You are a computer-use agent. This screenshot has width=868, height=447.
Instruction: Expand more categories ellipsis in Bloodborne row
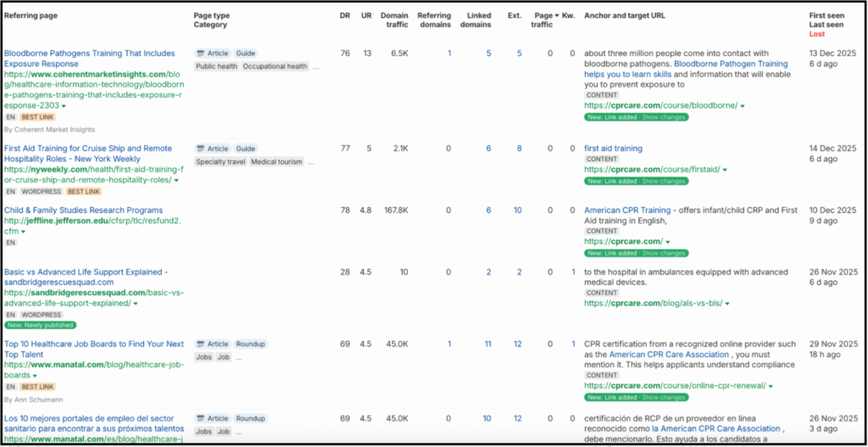[316, 67]
